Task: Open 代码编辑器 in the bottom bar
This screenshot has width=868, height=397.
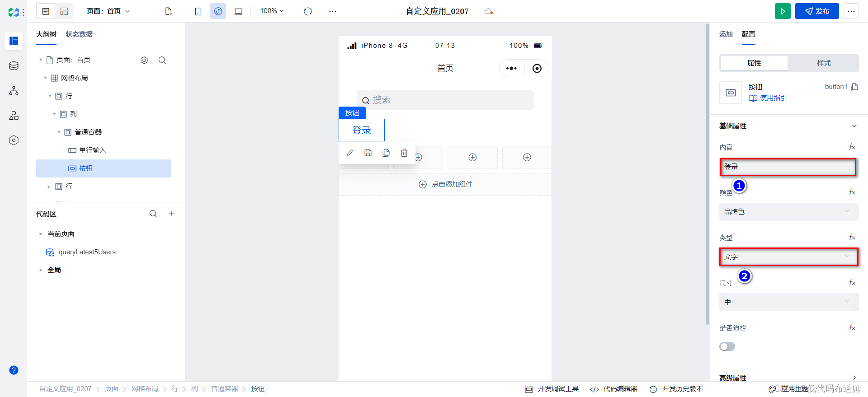Action: pyautogui.click(x=614, y=389)
